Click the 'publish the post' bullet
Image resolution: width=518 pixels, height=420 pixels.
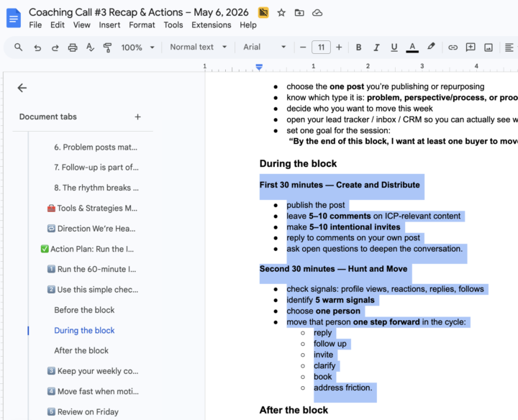point(316,205)
